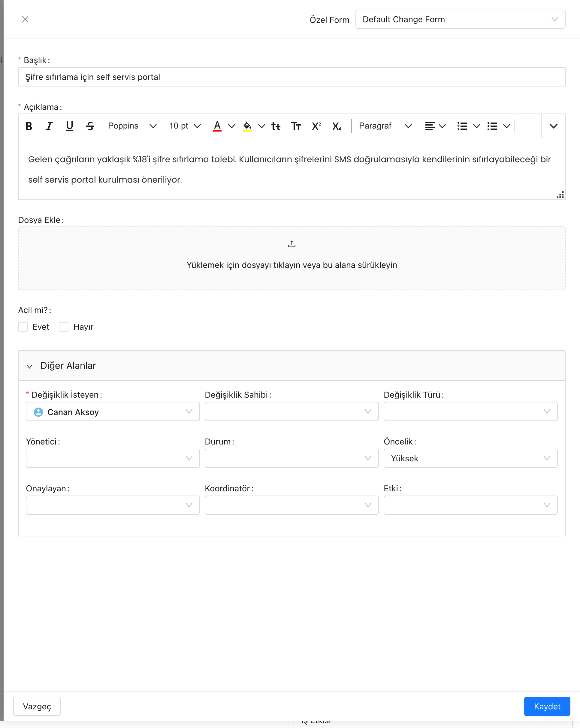Open text color options arrow
This screenshot has height=728, width=580.
231,126
